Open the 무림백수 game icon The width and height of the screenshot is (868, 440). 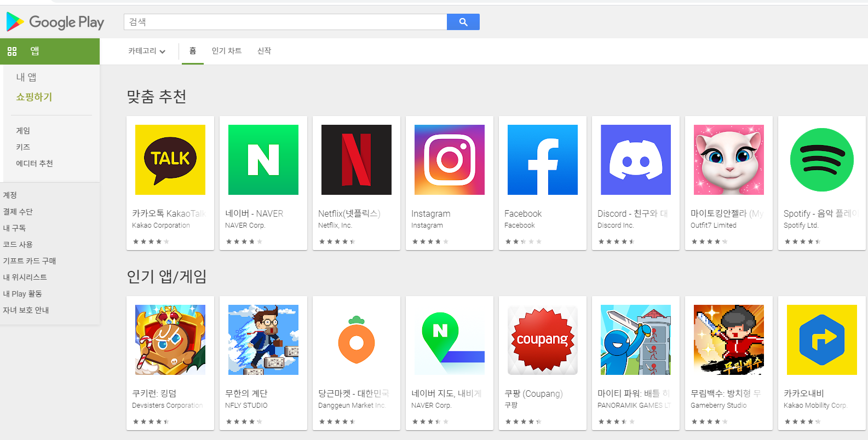[729, 340]
